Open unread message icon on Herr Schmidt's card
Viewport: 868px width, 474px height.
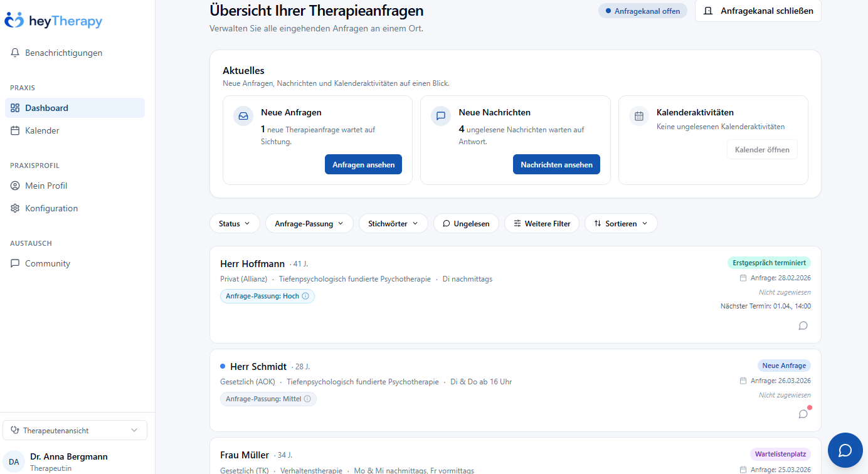pos(803,414)
